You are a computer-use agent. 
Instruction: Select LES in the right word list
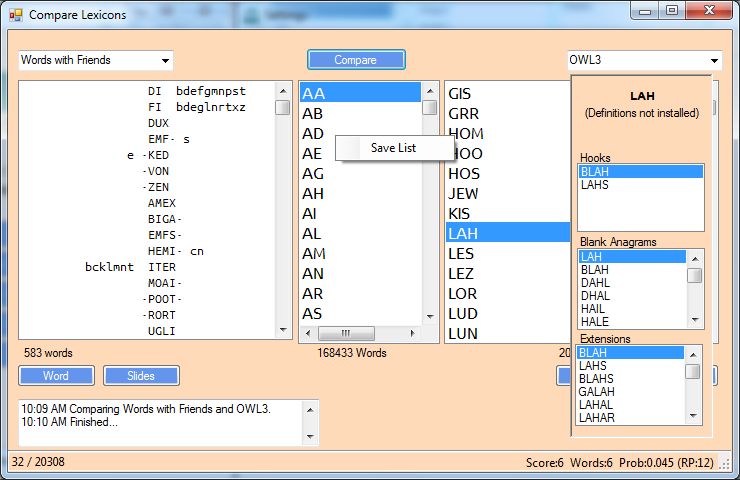508,254
